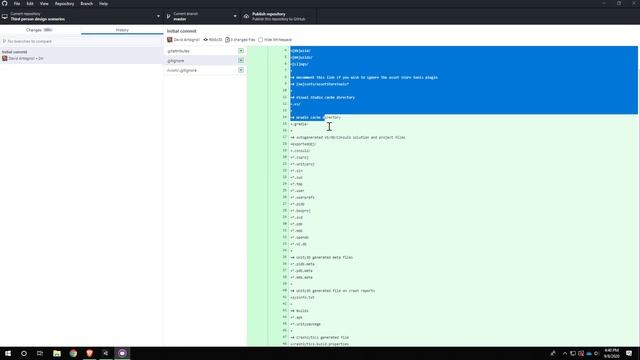Click the Cortana search circle in taskbar
Screen dimensions: 640x360
point(24,353)
